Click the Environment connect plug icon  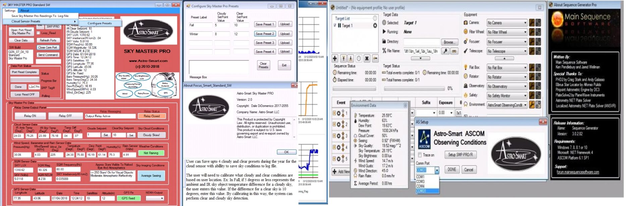(538, 105)
